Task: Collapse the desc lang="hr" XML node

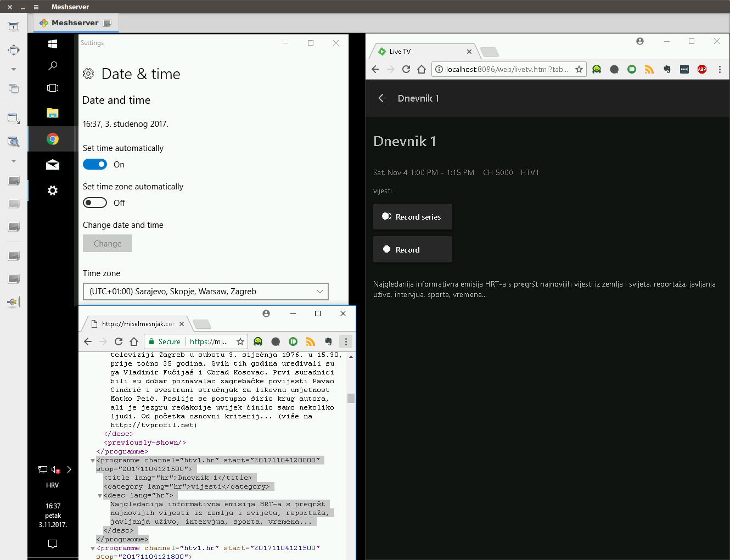Action: [x=100, y=496]
